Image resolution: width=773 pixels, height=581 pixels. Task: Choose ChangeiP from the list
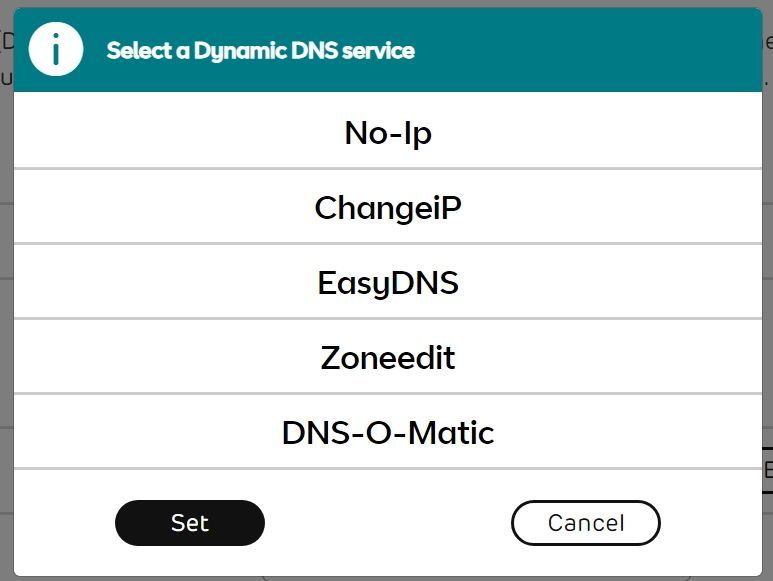click(x=388, y=207)
